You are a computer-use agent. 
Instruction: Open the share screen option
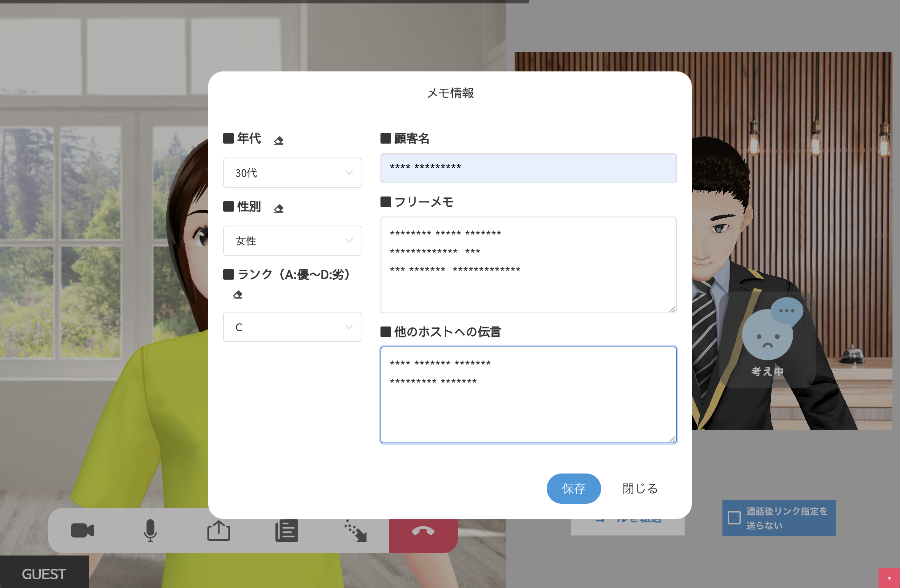tap(218, 531)
